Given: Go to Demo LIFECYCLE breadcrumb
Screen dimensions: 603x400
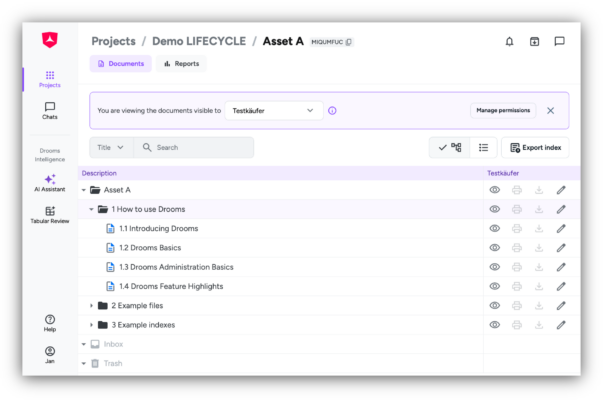Looking at the screenshot, I should (x=199, y=41).
